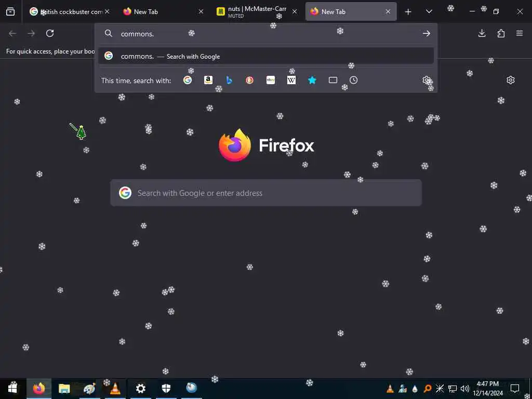Screen dimensions: 532x399
Task: Click the Go arrow in address bar
Action: click(x=427, y=33)
